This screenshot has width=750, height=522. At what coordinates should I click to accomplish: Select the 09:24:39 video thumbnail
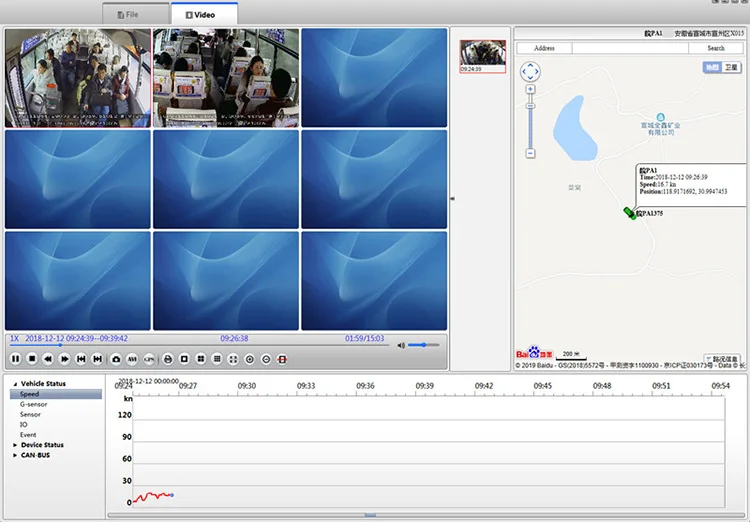(482, 54)
